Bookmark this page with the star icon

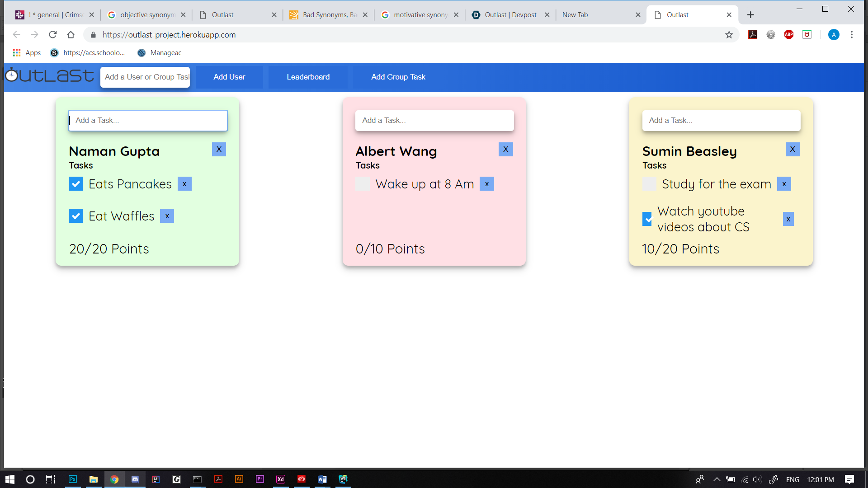tap(729, 35)
